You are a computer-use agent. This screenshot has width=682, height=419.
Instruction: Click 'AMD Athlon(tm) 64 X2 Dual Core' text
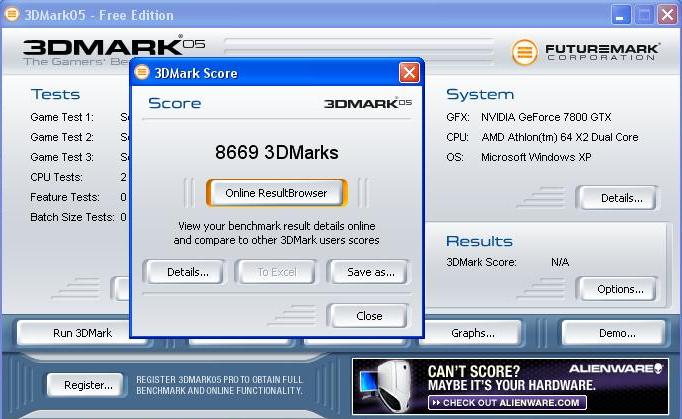coord(560,137)
